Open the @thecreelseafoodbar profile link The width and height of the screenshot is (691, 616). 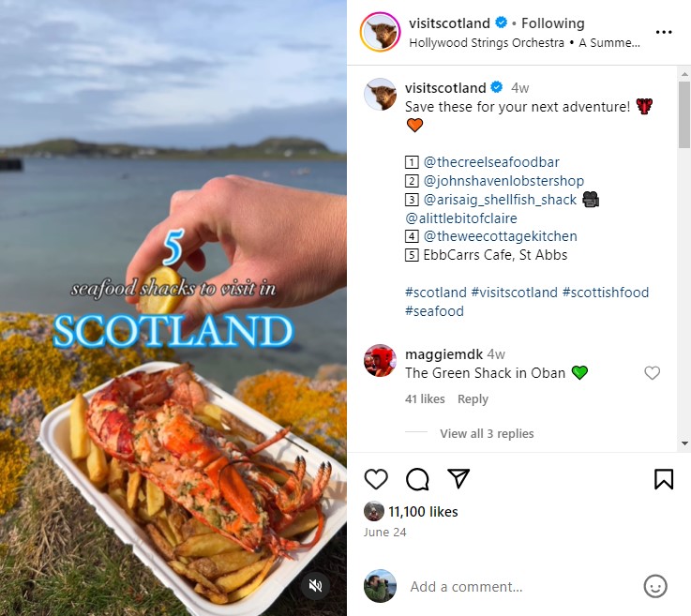[491, 162]
